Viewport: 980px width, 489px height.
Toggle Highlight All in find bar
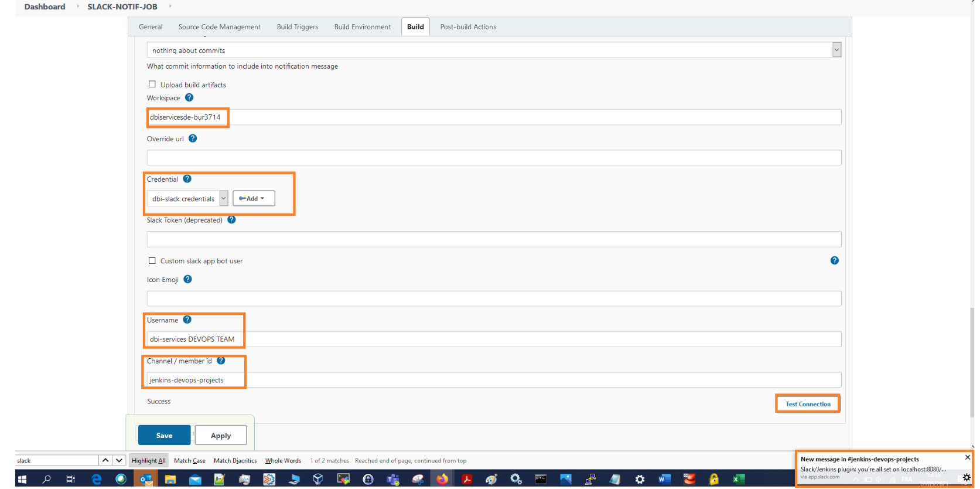[x=149, y=461]
